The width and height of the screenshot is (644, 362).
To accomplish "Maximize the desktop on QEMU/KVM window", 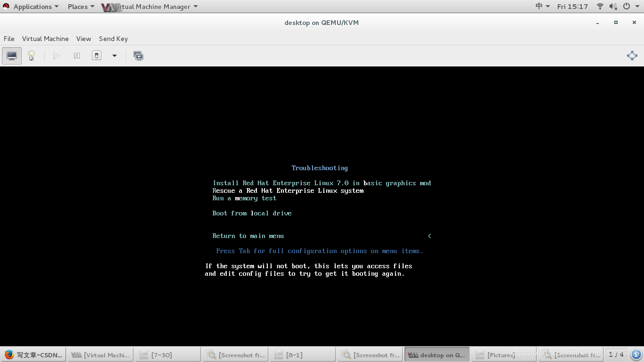I will 616,23.
